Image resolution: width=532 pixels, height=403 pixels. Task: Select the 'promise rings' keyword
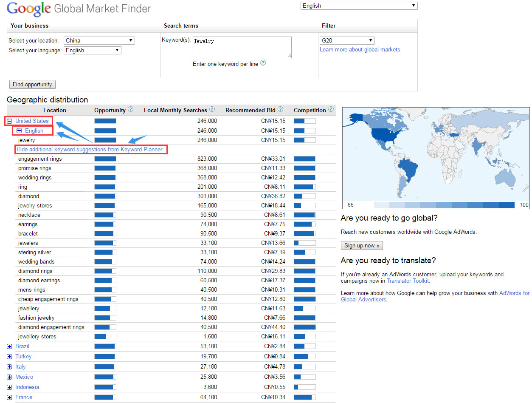pyautogui.click(x=34, y=168)
